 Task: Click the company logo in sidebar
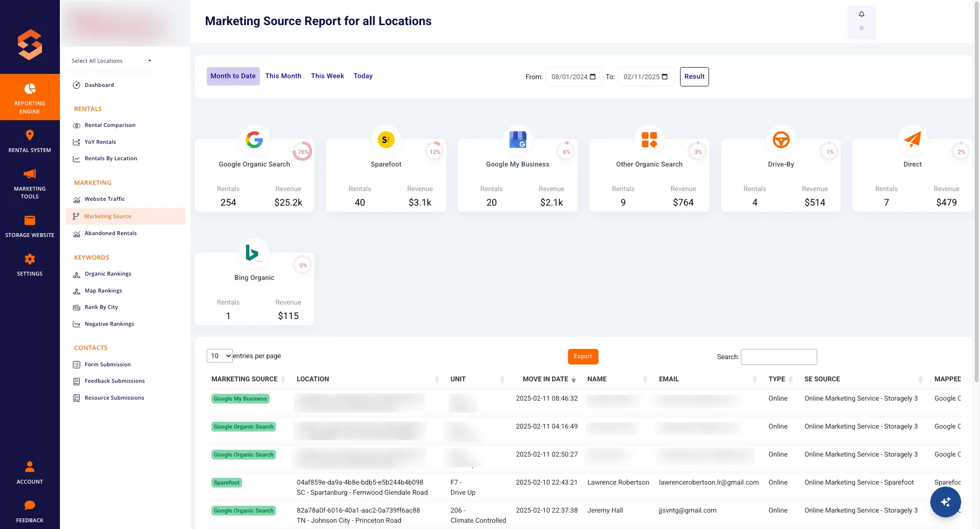30,44
